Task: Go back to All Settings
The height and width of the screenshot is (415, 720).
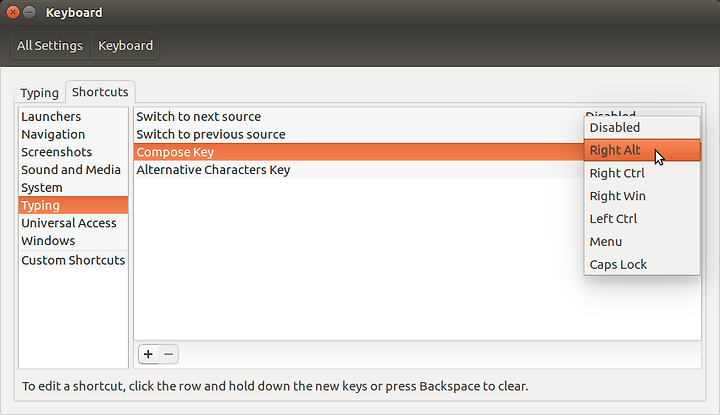Action: click(x=50, y=45)
